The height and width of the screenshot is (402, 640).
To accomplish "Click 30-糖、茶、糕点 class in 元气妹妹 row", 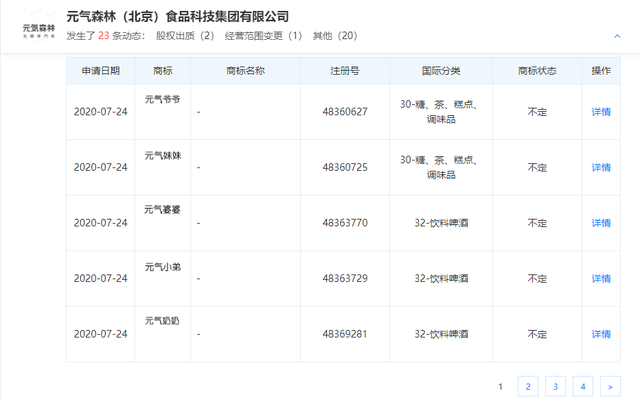I will point(439,167).
